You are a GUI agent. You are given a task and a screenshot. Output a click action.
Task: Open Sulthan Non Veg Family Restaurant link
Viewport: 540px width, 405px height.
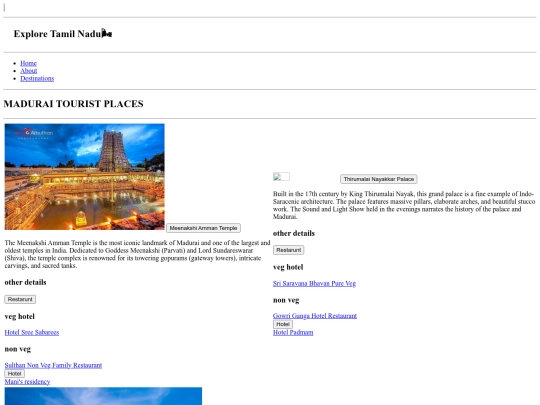[53, 365]
